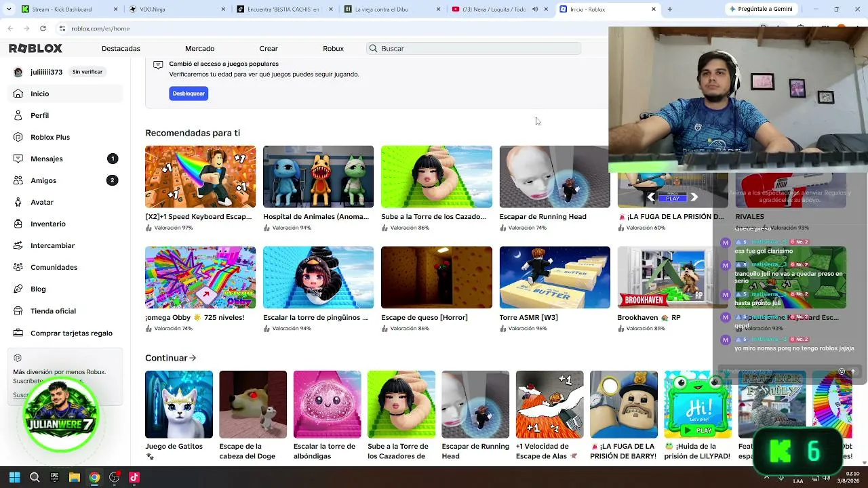Switch to La vieja contra el Dibu tab
This screenshot has height=488, width=868.
coord(392,9)
